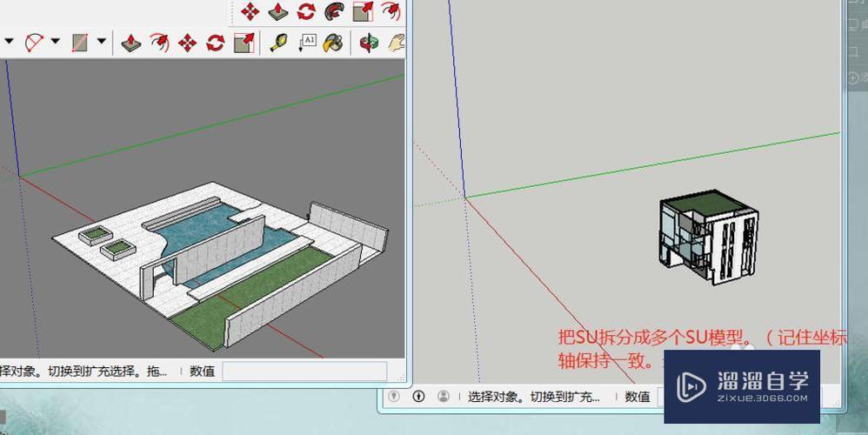
Task: Select the Pan hand tool
Action: click(396, 42)
